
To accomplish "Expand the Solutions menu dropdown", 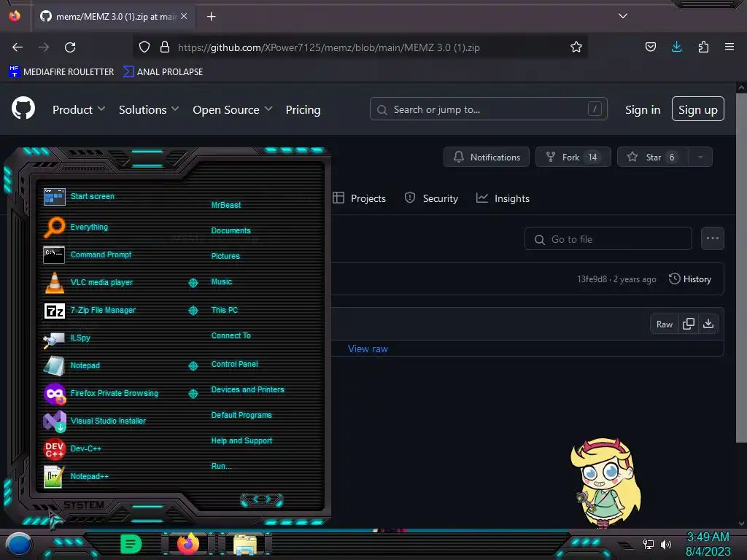I will coord(149,109).
